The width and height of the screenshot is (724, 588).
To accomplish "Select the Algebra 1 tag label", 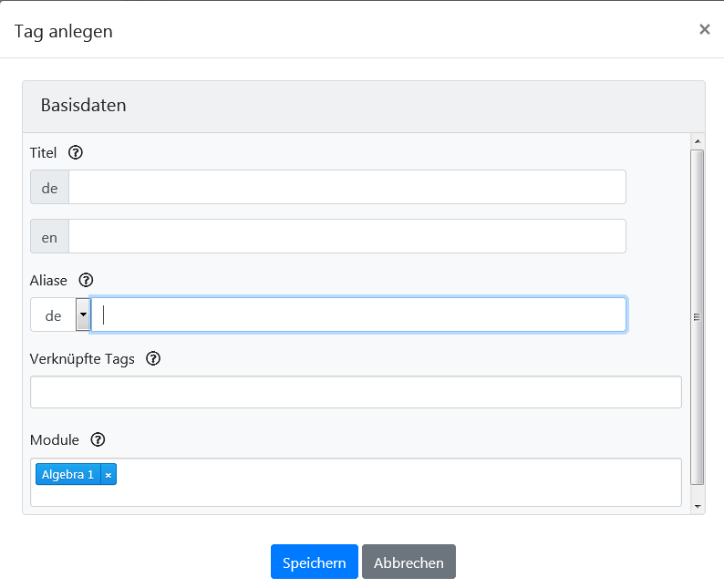I will (x=68, y=475).
